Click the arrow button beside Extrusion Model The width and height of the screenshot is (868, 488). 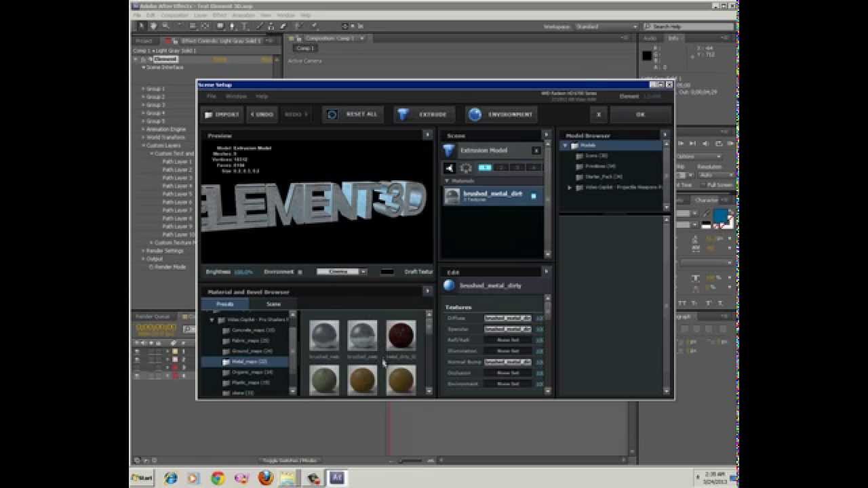536,150
